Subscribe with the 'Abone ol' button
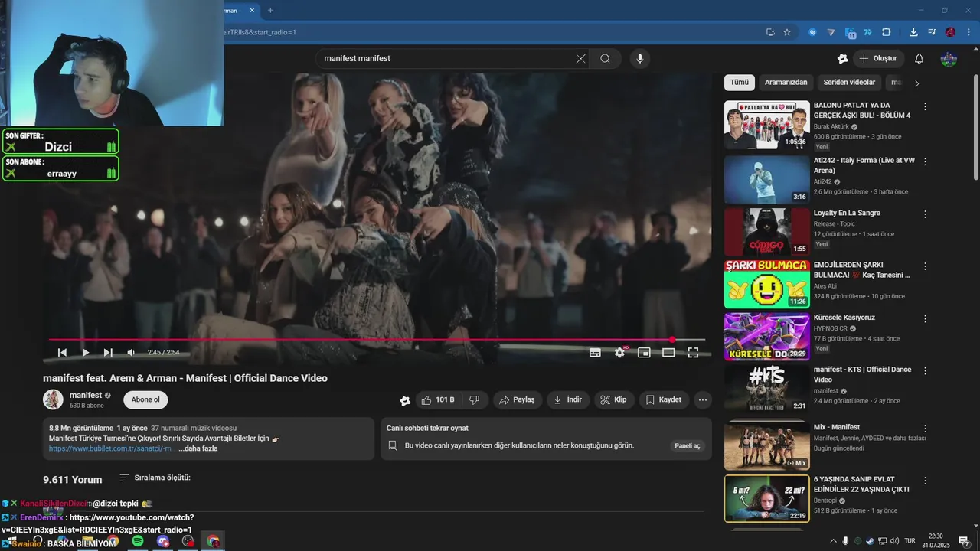This screenshot has width=980, height=551. point(145,399)
